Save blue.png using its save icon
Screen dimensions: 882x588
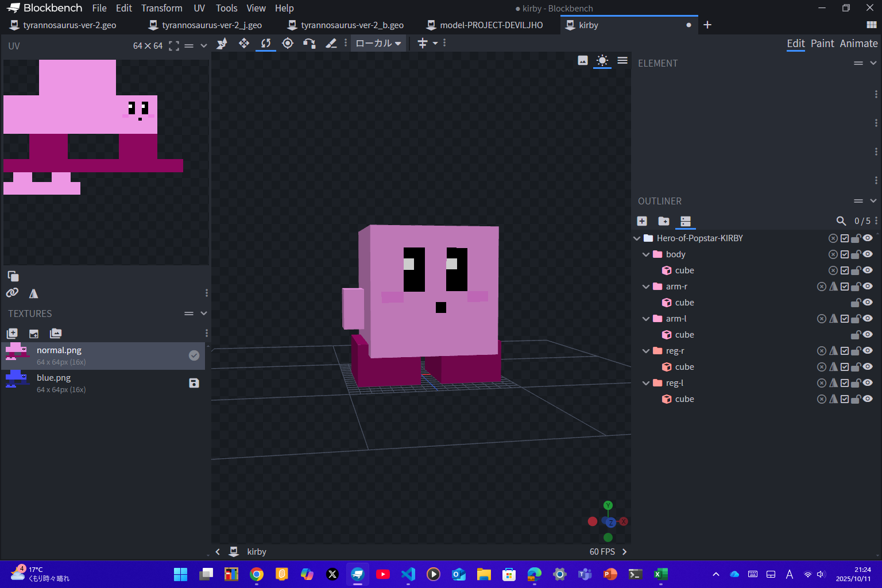194,383
